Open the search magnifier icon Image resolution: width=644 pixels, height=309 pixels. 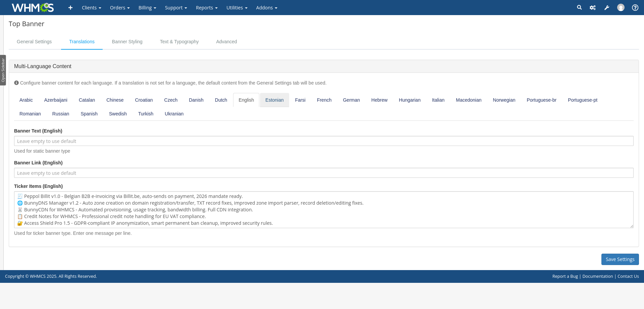tap(579, 7)
